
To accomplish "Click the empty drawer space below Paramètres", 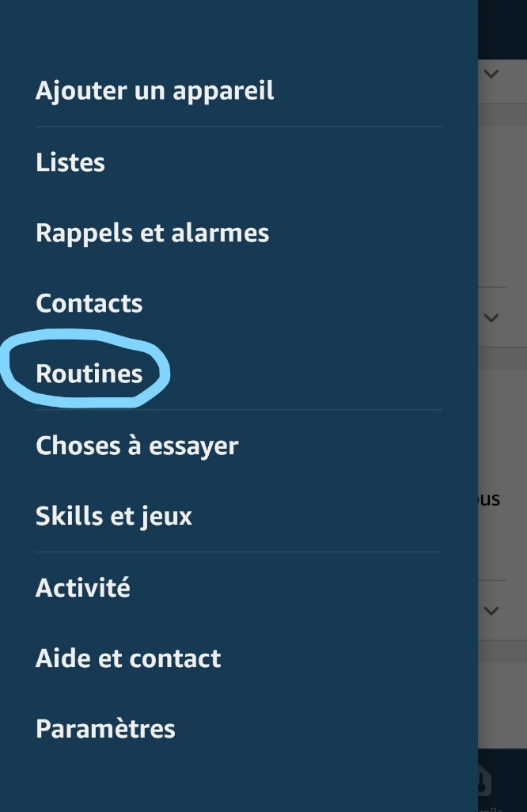I will pyautogui.click(x=237, y=780).
